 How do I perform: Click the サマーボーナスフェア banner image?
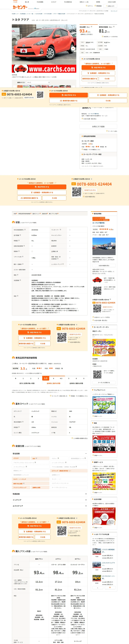click(104, 405)
